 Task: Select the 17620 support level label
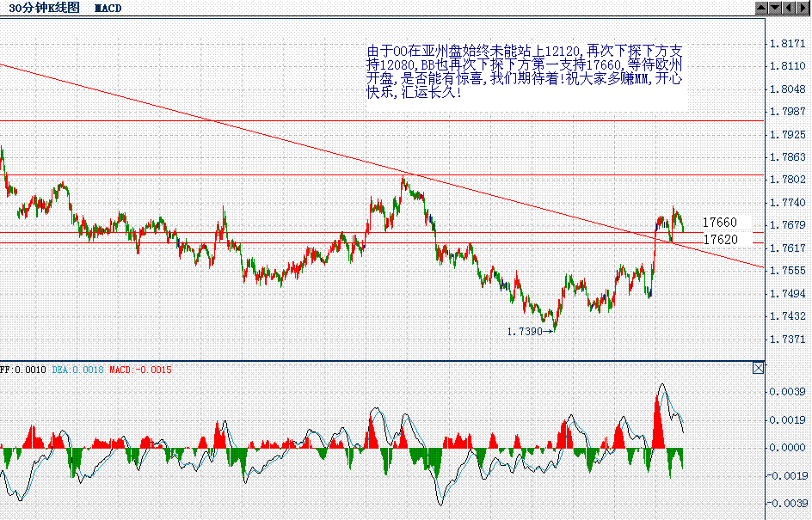pos(720,239)
